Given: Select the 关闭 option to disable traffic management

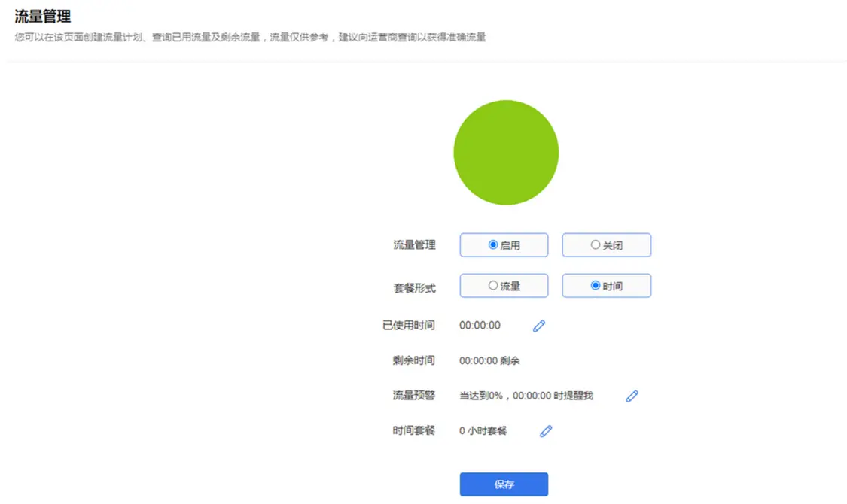Looking at the screenshot, I should pos(606,244).
